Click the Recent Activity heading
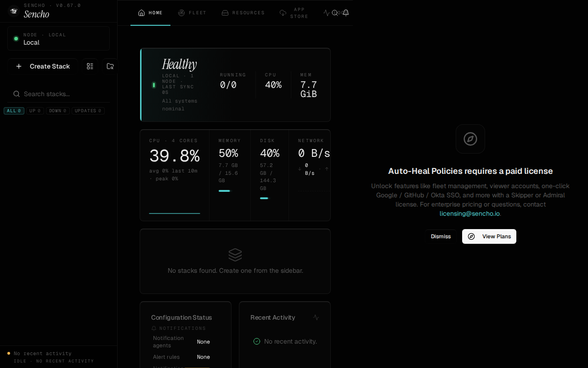 pos(273,317)
